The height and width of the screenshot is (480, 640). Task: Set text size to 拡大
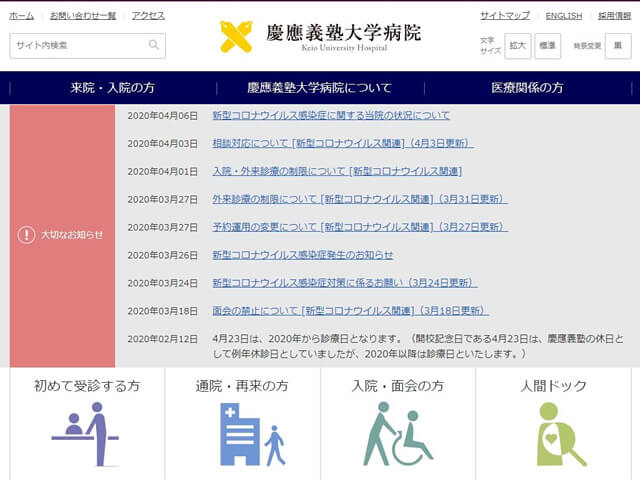(x=518, y=46)
